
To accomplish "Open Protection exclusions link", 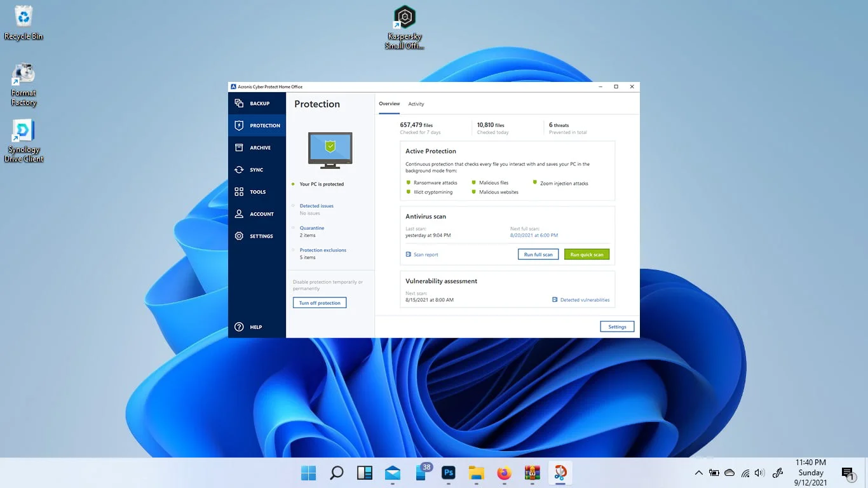I will pos(323,250).
